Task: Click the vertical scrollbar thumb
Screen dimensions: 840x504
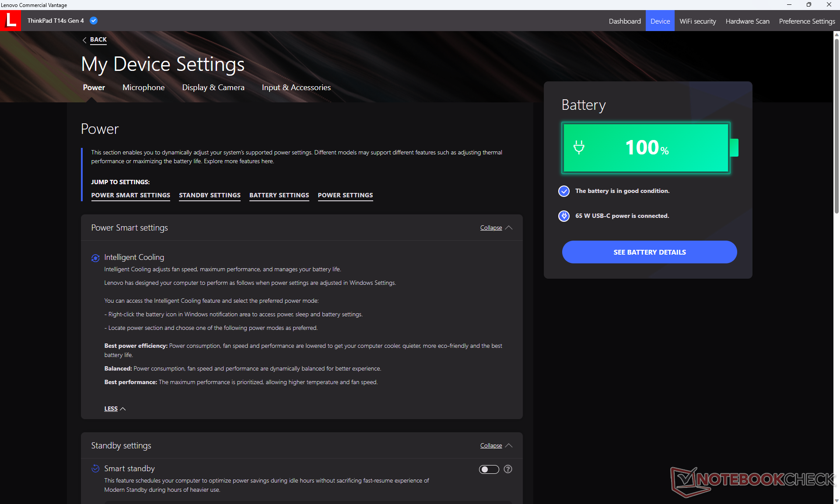Action: click(836, 126)
